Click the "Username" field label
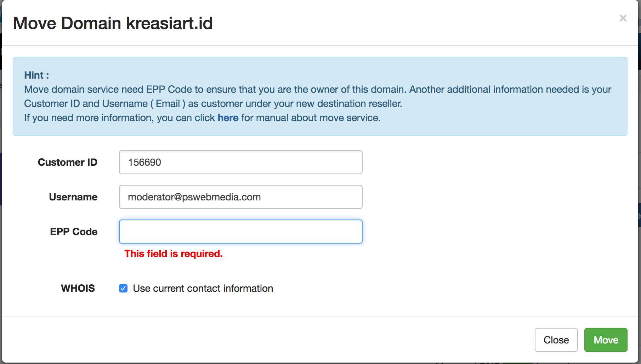The image size is (641, 364). click(73, 197)
